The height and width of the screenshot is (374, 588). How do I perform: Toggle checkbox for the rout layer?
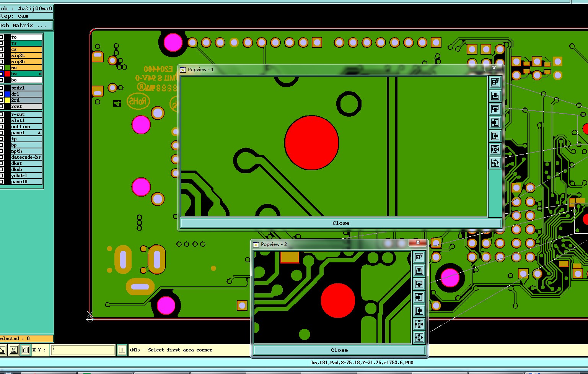tap(2, 106)
